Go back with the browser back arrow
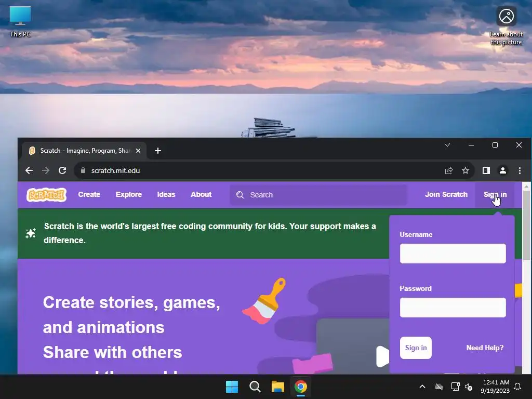 coord(29,170)
